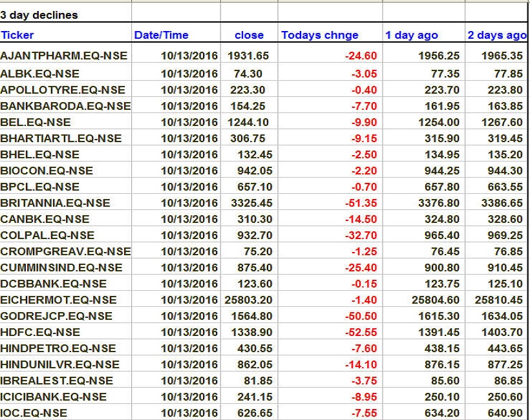Click the 2 days ago header
Viewport: 530px width, 420px height.
tap(496, 35)
